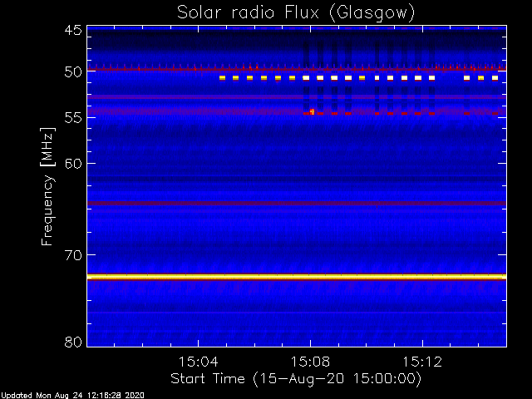Click the bright yellow emission band below 70 MHz
This screenshot has width=532, height=399.
pos(297,277)
